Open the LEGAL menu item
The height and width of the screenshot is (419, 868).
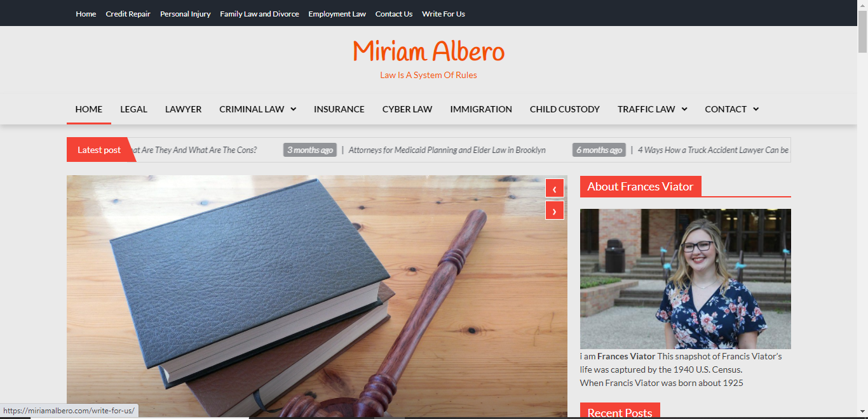133,109
